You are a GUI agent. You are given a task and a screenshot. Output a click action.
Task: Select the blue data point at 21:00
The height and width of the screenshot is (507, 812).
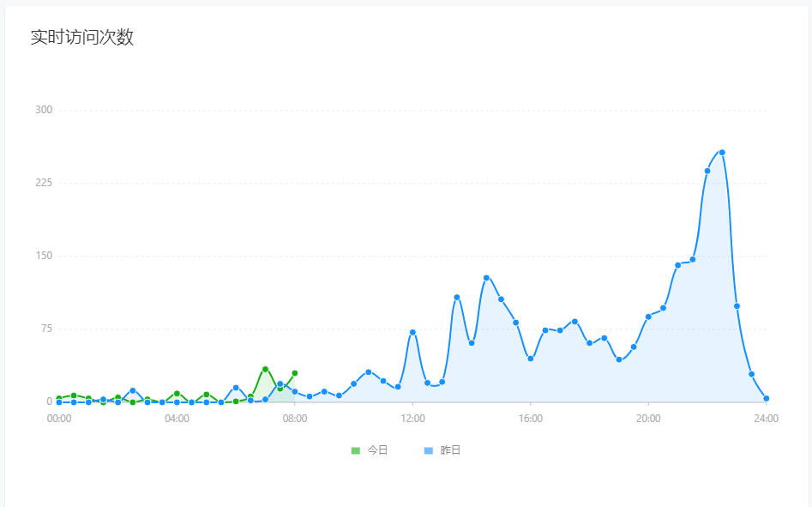point(677,265)
